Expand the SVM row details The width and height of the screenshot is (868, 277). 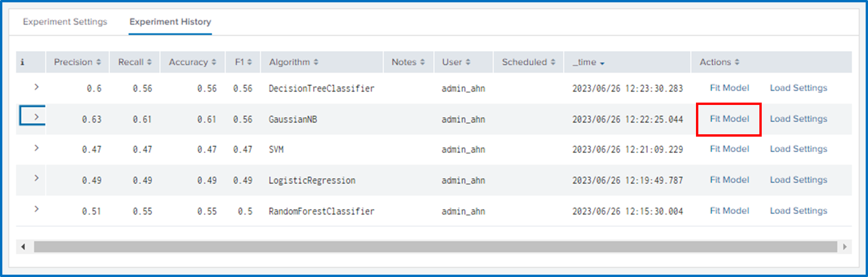pos(36,148)
